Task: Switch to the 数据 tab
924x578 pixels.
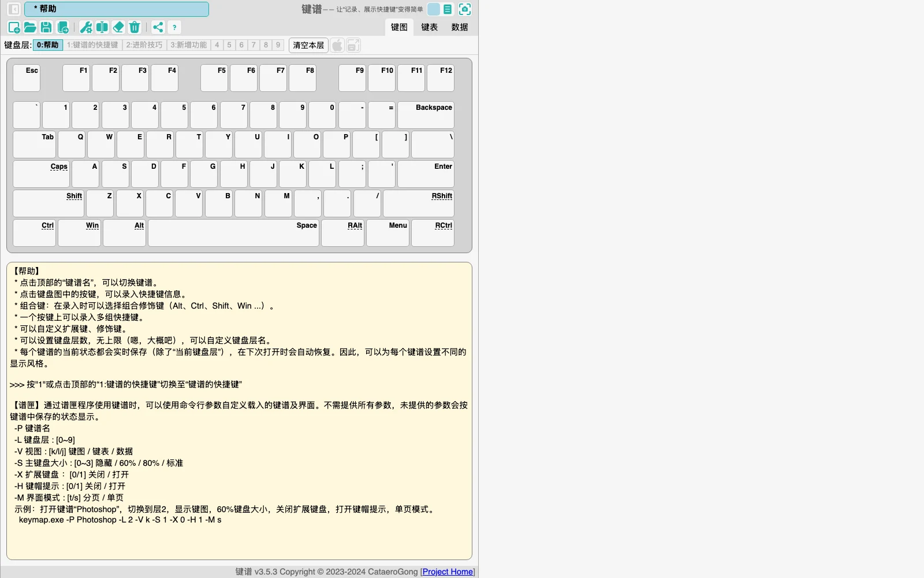Action: point(460,27)
